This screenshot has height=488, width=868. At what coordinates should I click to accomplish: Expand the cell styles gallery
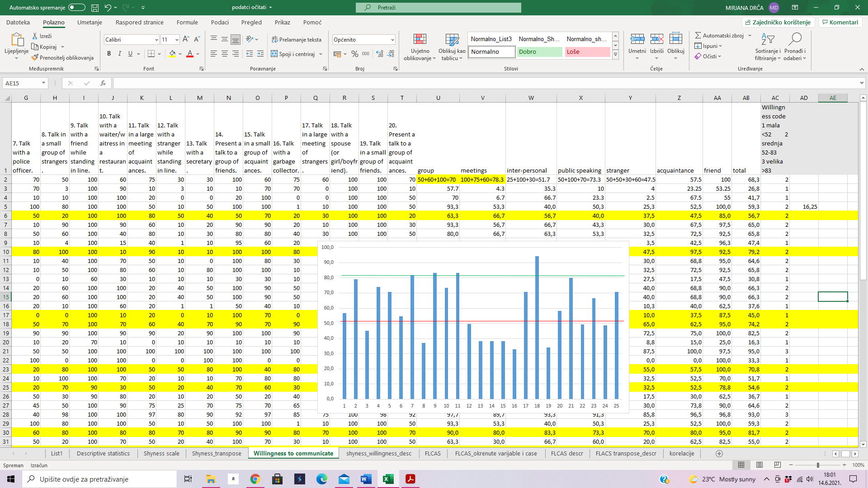(x=615, y=55)
